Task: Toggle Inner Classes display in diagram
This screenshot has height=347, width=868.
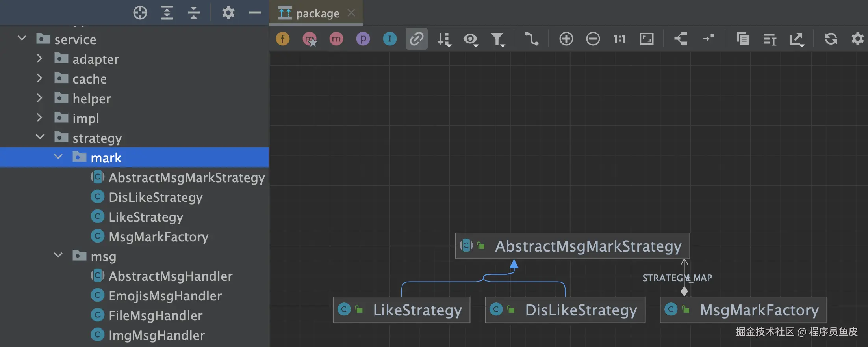Action: 390,39
